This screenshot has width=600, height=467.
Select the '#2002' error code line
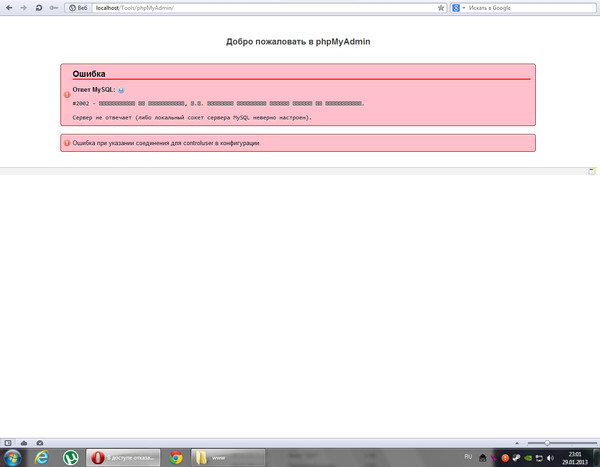pyautogui.click(x=218, y=103)
